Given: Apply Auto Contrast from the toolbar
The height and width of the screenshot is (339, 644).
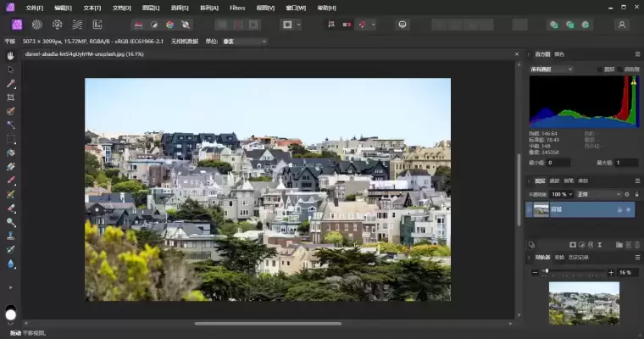Looking at the screenshot, I should pyautogui.click(x=154, y=25).
